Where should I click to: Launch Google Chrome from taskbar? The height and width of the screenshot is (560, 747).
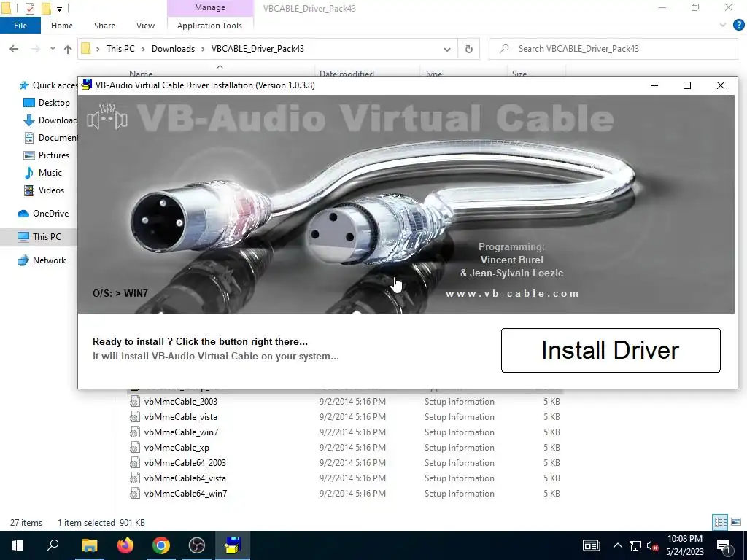pos(161,545)
